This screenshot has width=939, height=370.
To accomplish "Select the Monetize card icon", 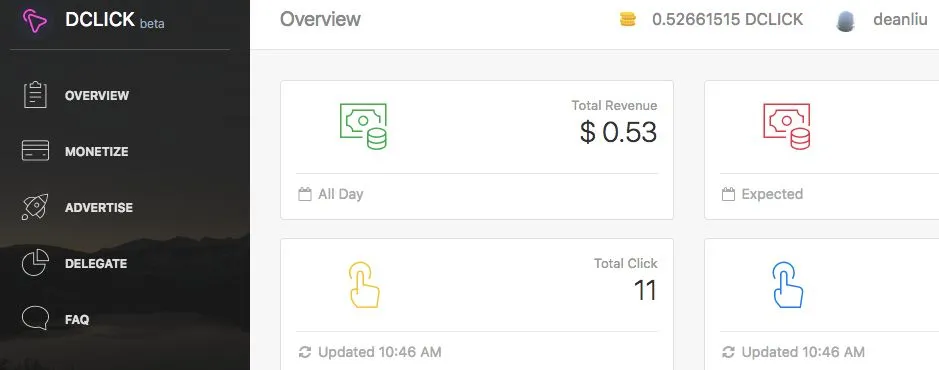I will point(35,151).
